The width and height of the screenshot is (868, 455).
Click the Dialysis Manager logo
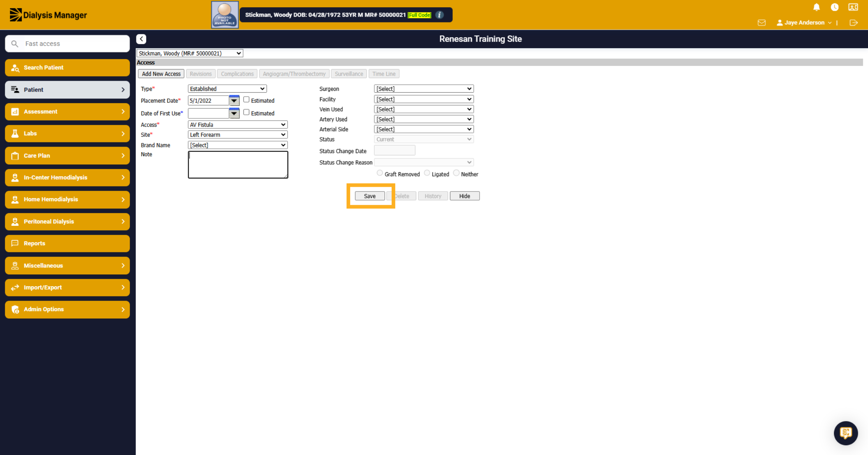click(x=48, y=15)
